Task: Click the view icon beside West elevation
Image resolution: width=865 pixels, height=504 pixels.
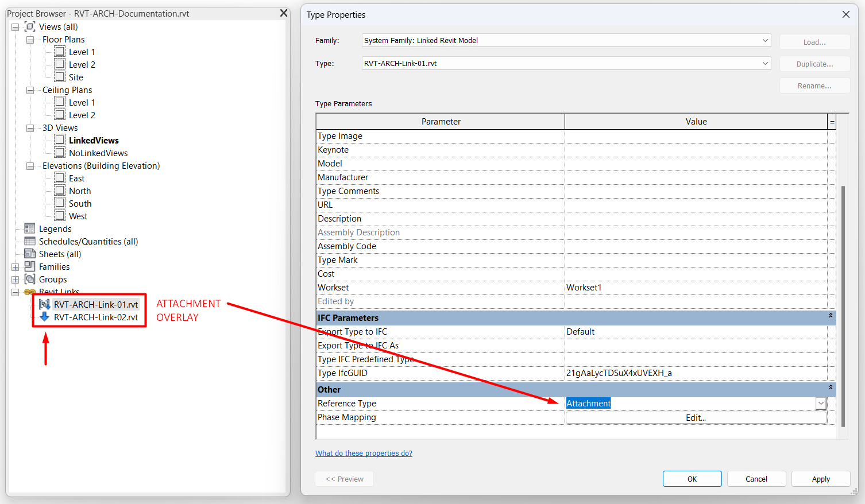Action: (60, 215)
